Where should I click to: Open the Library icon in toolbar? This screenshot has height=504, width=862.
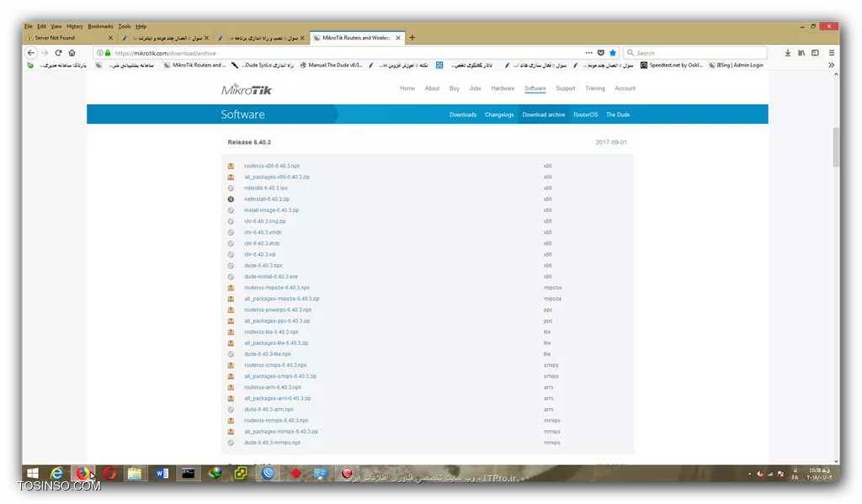(801, 53)
